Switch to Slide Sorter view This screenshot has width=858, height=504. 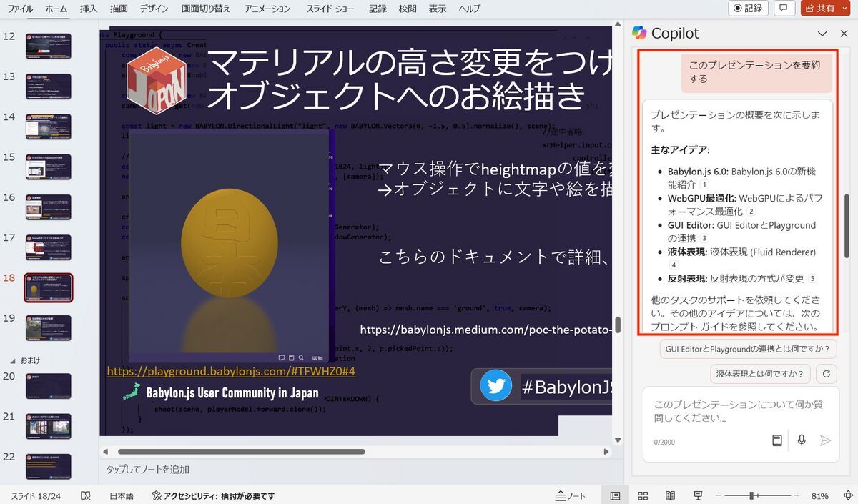click(x=643, y=495)
